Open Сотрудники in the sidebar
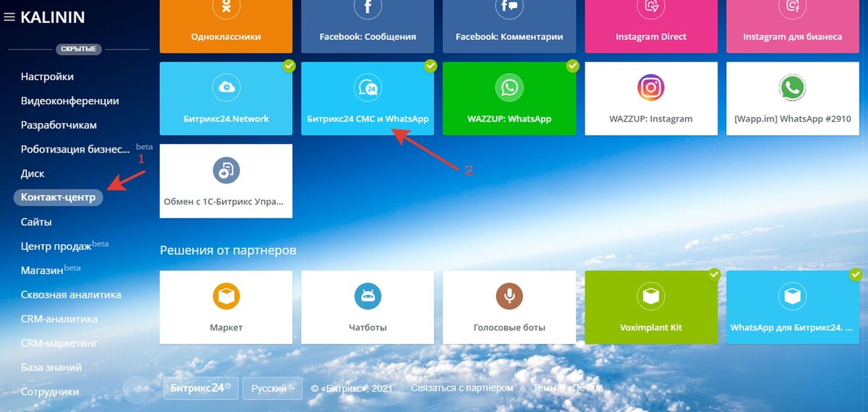Image resolution: width=868 pixels, height=412 pixels. 50,392
